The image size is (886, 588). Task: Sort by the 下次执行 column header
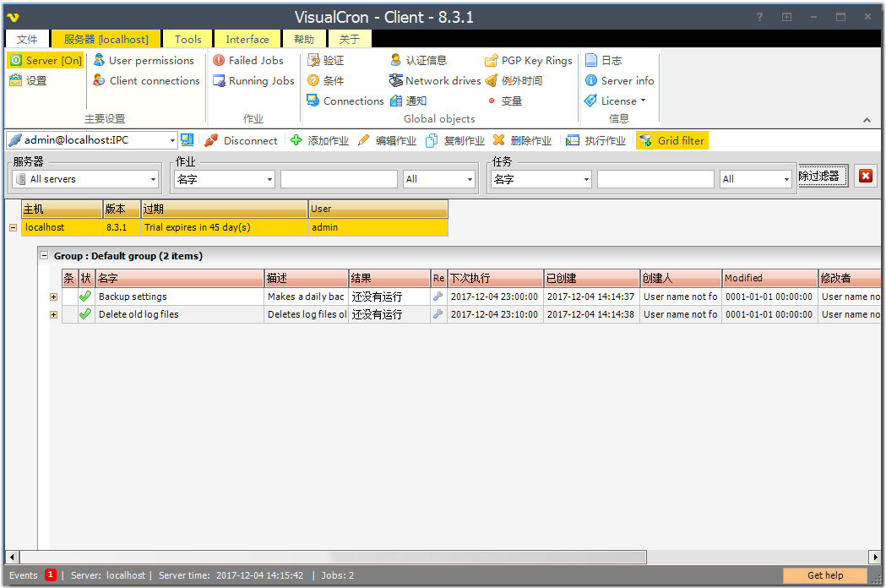(496, 278)
